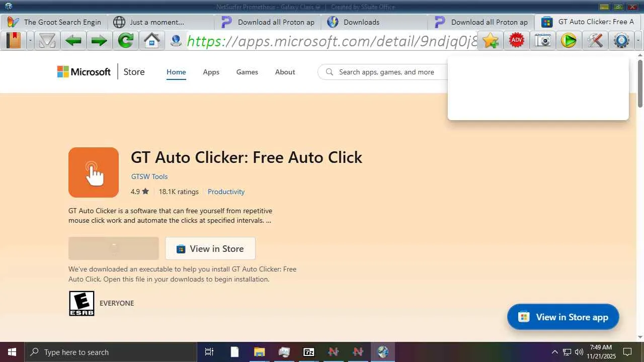The height and width of the screenshot is (362, 644).
Task: Click the page vertical scrollbar thumb
Action: [x=640, y=83]
